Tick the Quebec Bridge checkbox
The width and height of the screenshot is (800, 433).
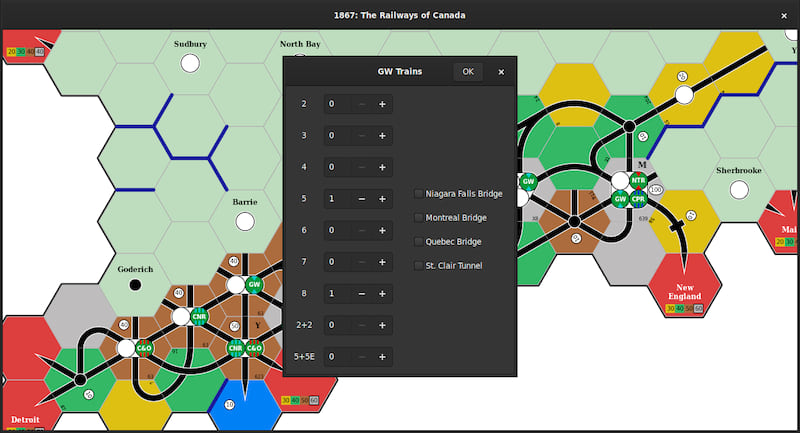coord(419,242)
